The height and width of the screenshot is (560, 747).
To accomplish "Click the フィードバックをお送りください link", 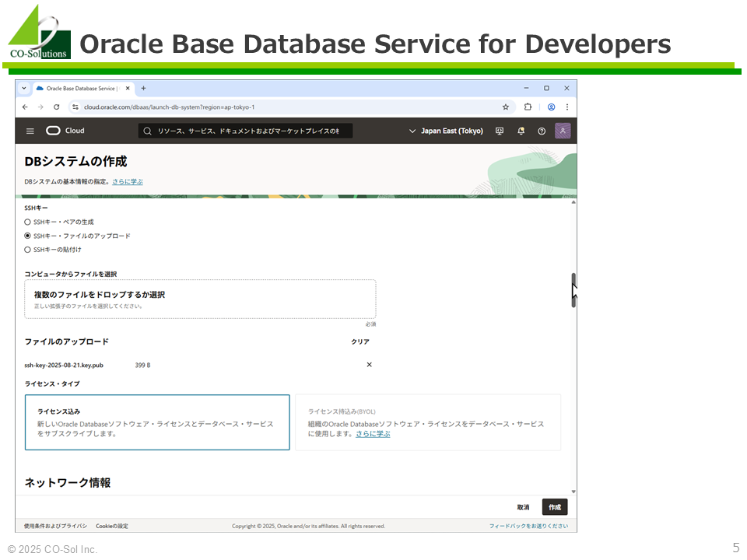I will (x=529, y=527).
